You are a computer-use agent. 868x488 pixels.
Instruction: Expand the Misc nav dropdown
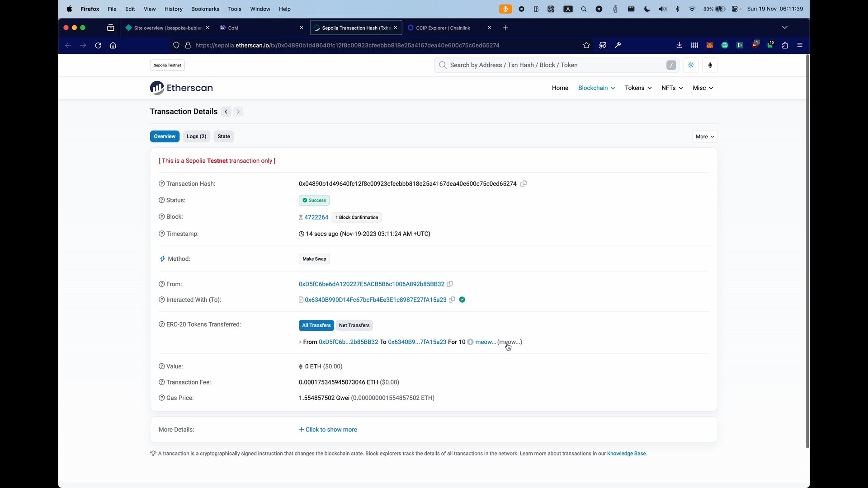[x=703, y=88]
